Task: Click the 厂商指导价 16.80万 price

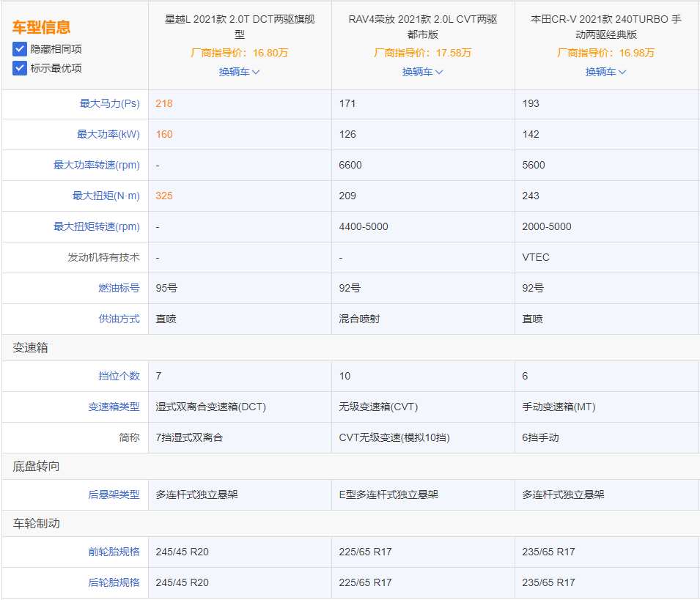Action: [239, 53]
